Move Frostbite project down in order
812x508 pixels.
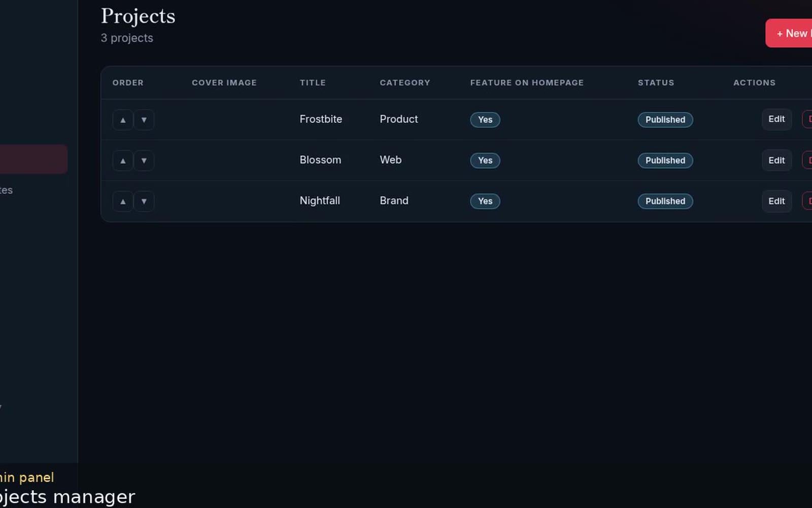tap(144, 120)
